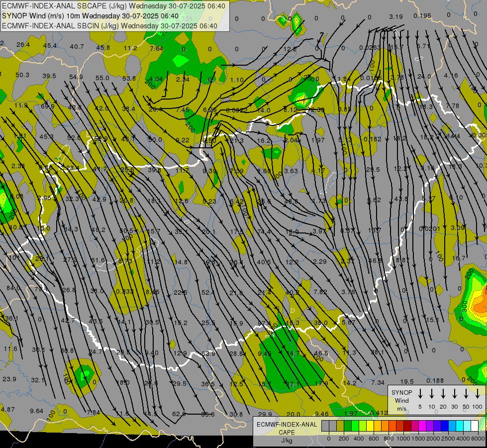Select the SBCIN layer title line
Screen dimensions: 487x448
point(109,26)
